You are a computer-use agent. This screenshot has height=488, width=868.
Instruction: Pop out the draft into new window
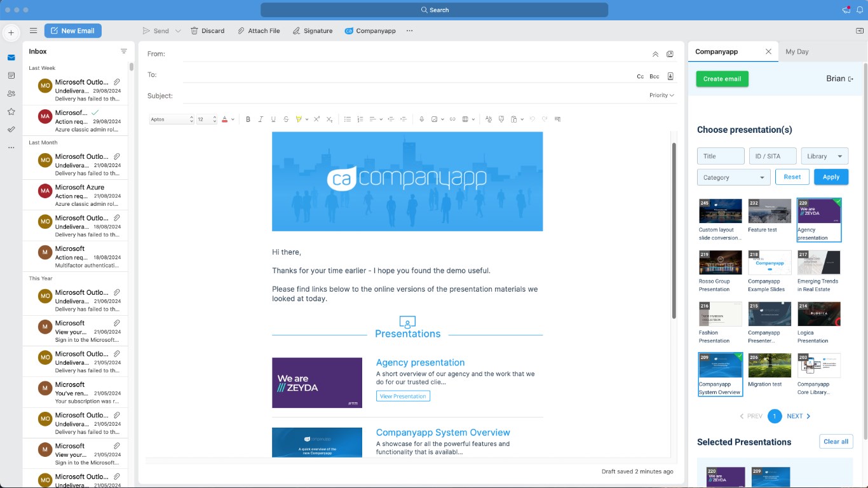click(670, 54)
